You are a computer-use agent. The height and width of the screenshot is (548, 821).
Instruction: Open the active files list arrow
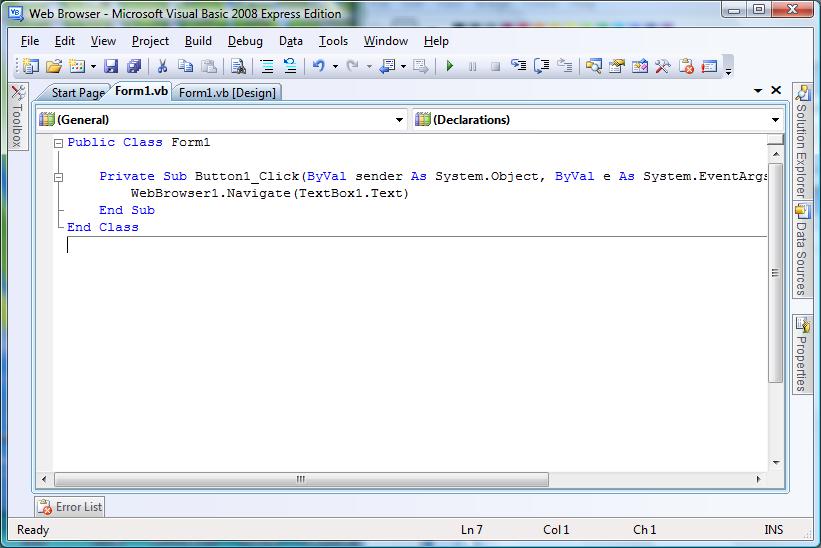click(758, 91)
